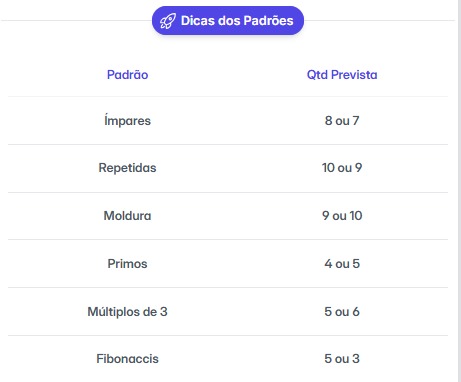Click the 5 ou 3 quantity
This screenshot has width=461, height=382.
tap(342, 359)
